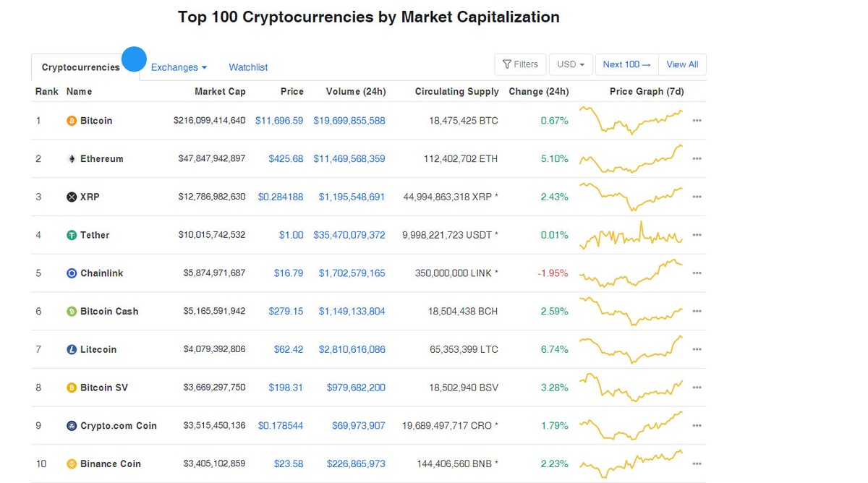The width and height of the screenshot is (868, 483).
Task: Click the Crypto.com Coin logo icon
Action: (x=71, y=426)
